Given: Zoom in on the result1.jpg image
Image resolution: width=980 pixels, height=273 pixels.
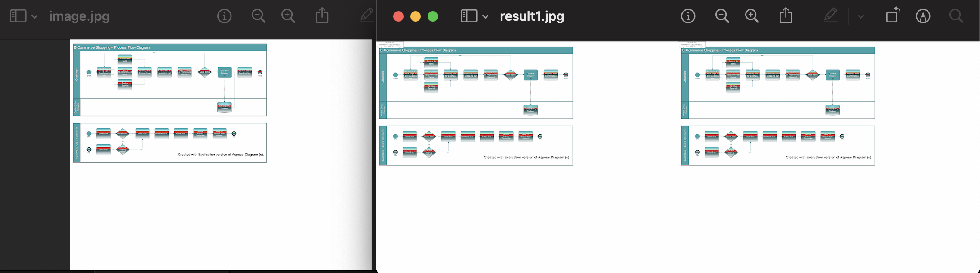Looking at the screenshot, I should (752, 16).
